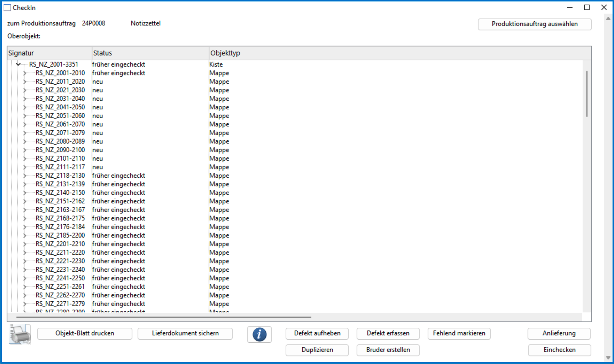Click the printer icon

(20, 334)
